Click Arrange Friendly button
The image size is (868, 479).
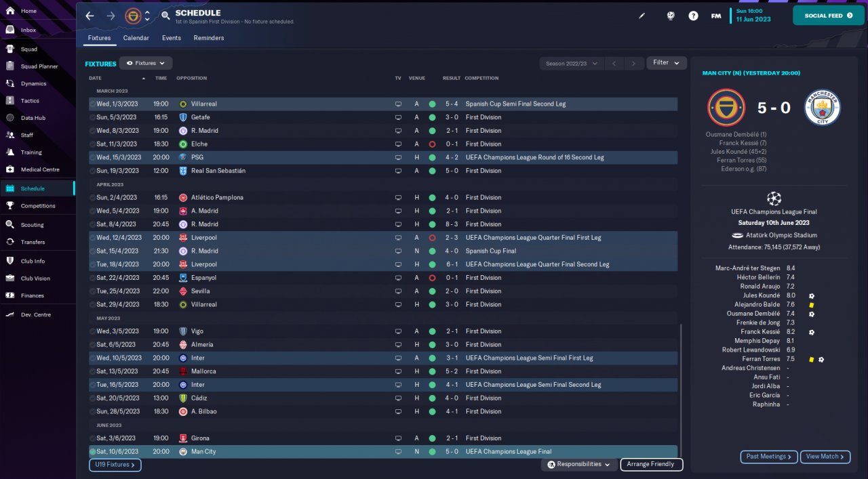(x=651, y=465)
